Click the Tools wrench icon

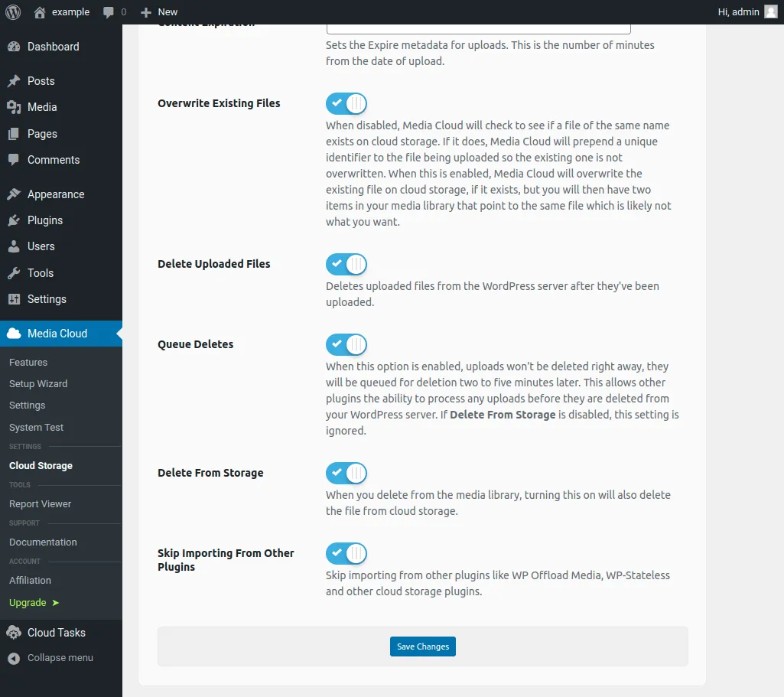14,273
